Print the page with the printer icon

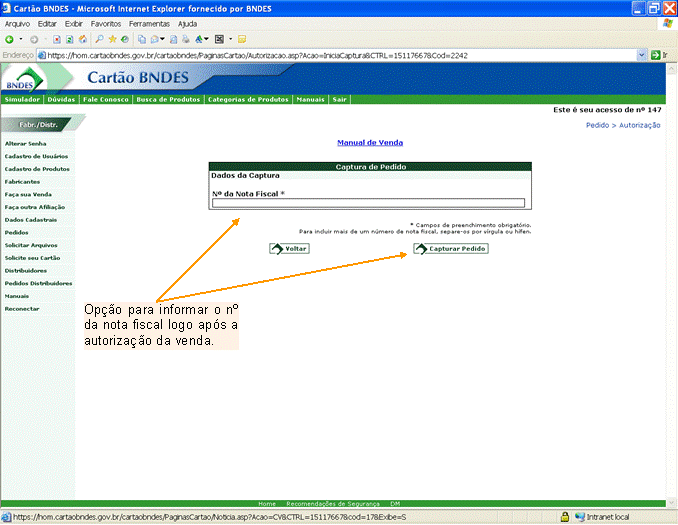185,40
